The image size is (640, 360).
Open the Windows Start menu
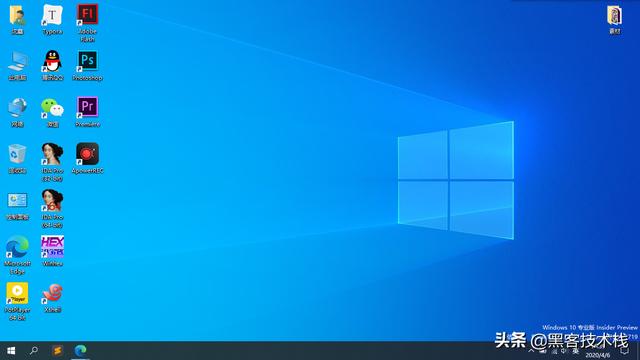pyautogui.click(x=11, y=351)
